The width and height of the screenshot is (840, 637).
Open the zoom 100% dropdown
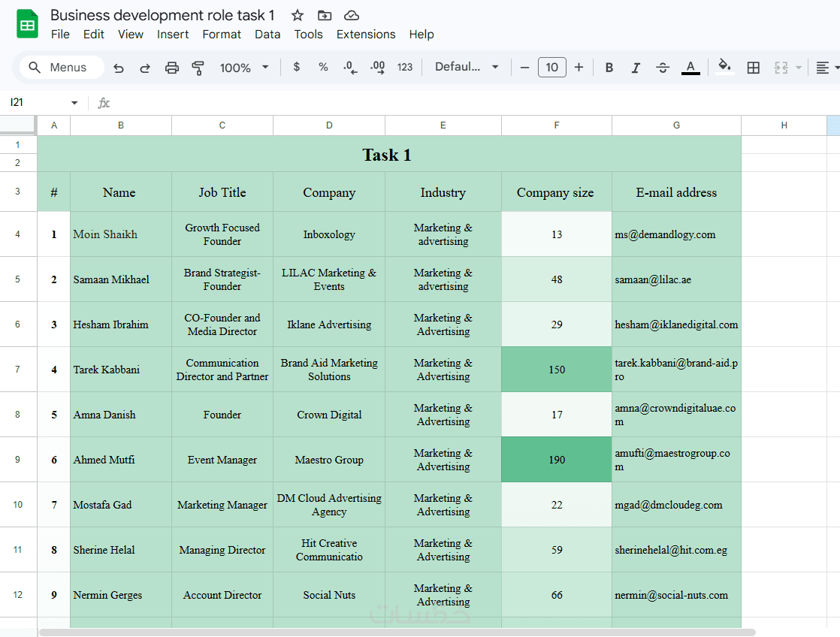243,68
